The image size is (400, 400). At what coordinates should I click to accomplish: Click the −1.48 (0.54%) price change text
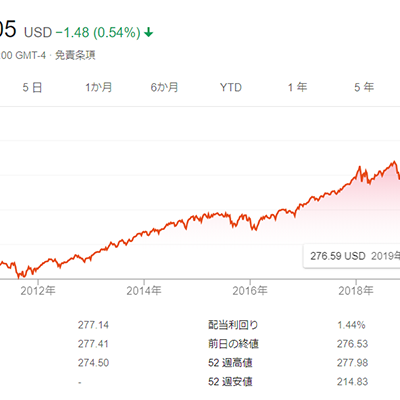click(98, 33)
